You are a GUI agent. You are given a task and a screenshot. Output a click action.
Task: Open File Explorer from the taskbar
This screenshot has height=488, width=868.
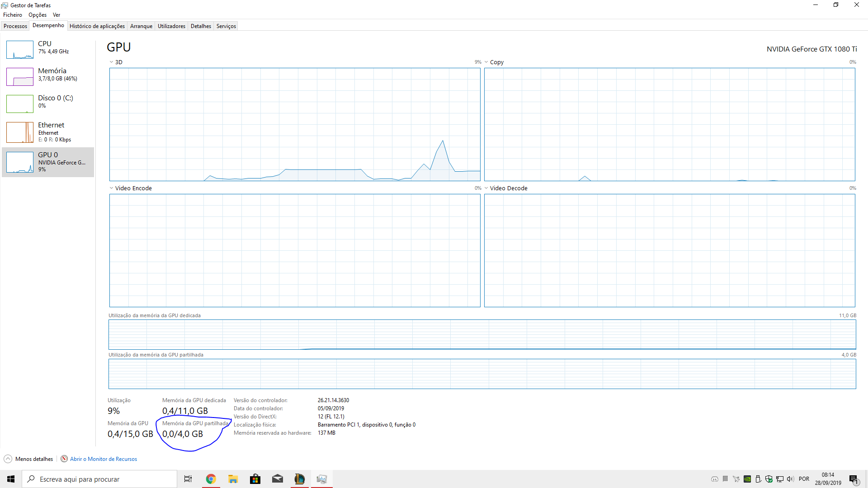[233, 479]
